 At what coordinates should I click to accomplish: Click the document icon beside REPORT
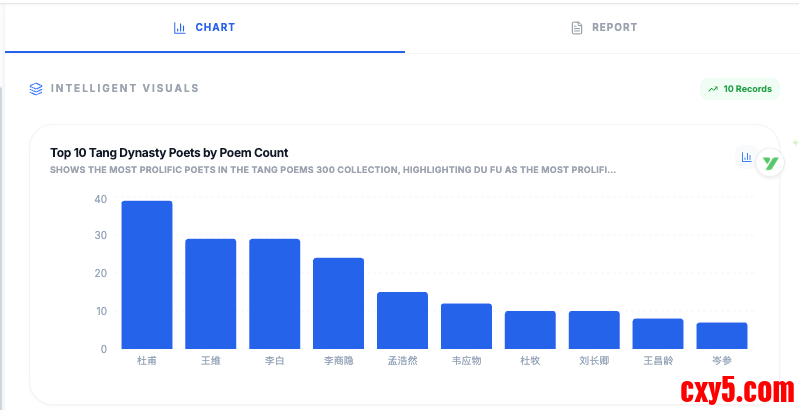(577, 28)
